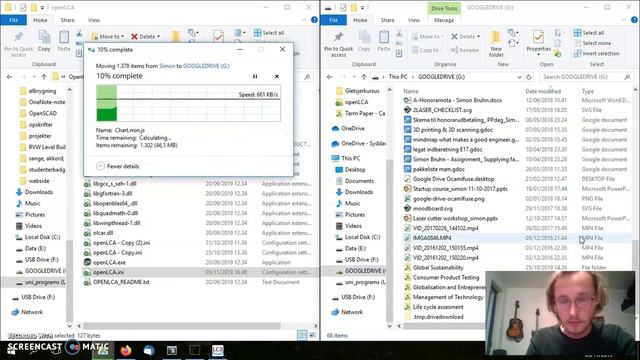Click the Up arrow in GOOGLEDRIVE navigation bar
Image resolution: width=640 pixels, height=360 pixels.
tap(364, 77)
